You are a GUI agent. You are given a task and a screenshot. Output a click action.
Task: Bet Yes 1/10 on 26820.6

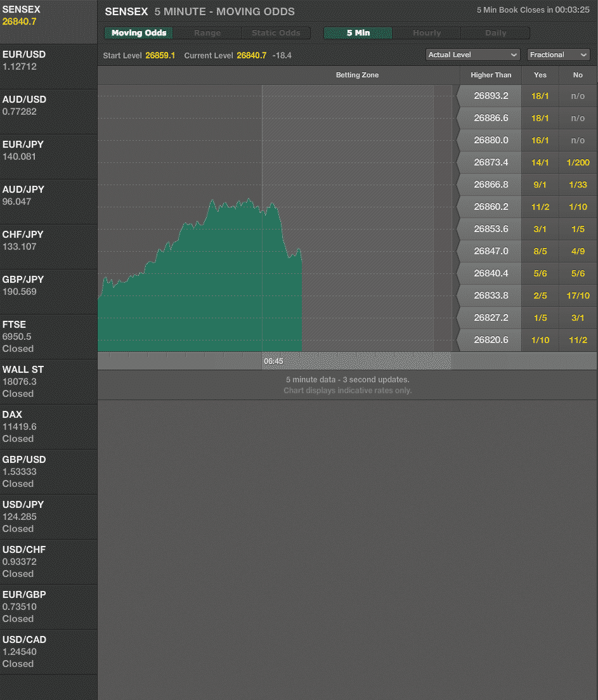tap(540, 340)
